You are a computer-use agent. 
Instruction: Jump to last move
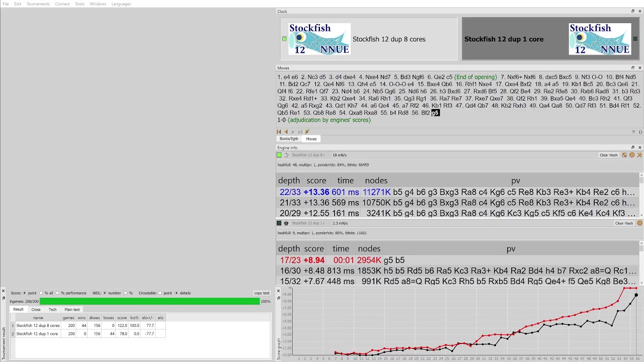(300, 132)
